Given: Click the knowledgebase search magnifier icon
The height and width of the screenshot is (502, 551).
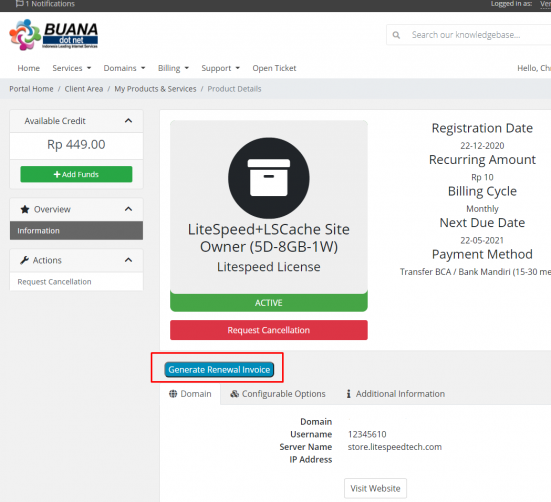Looking at the screenshot, I should [x=396, y=35].
